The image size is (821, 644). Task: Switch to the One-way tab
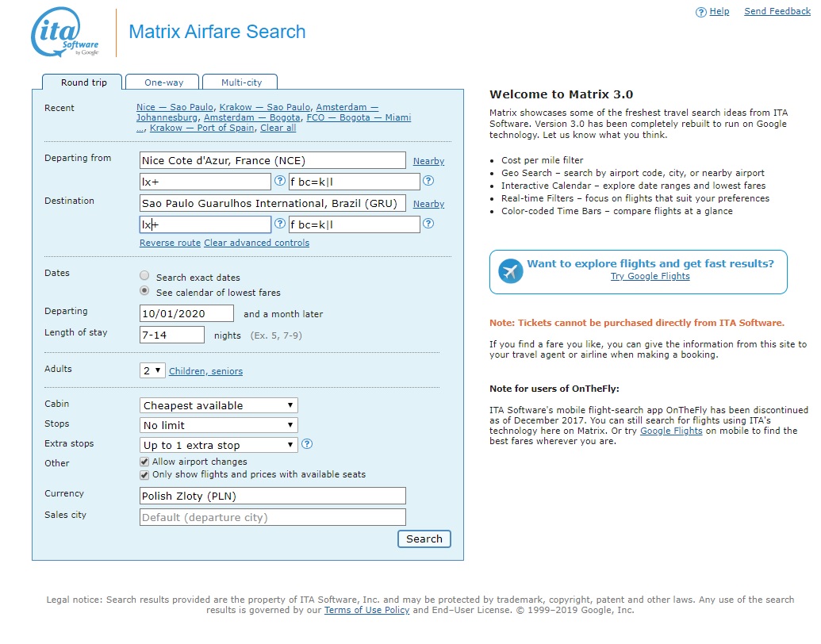coord(163,82)
